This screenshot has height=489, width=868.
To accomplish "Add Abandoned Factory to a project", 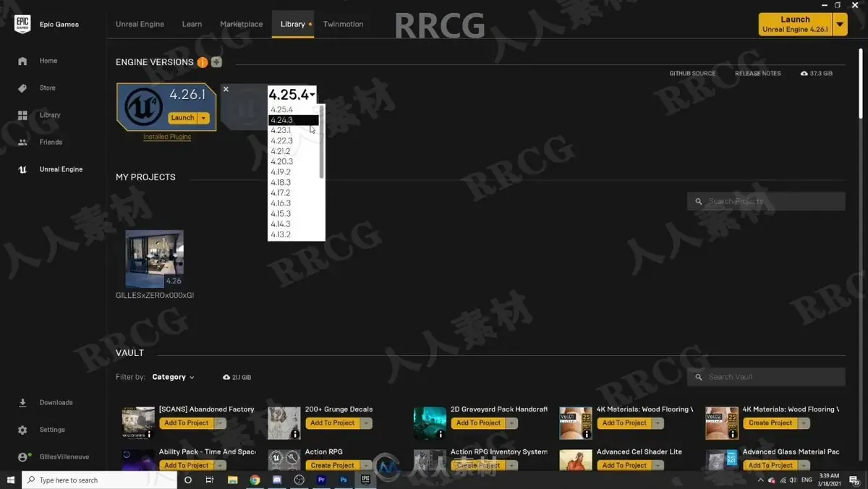I will pyautogui.click(x=187, y=423).
